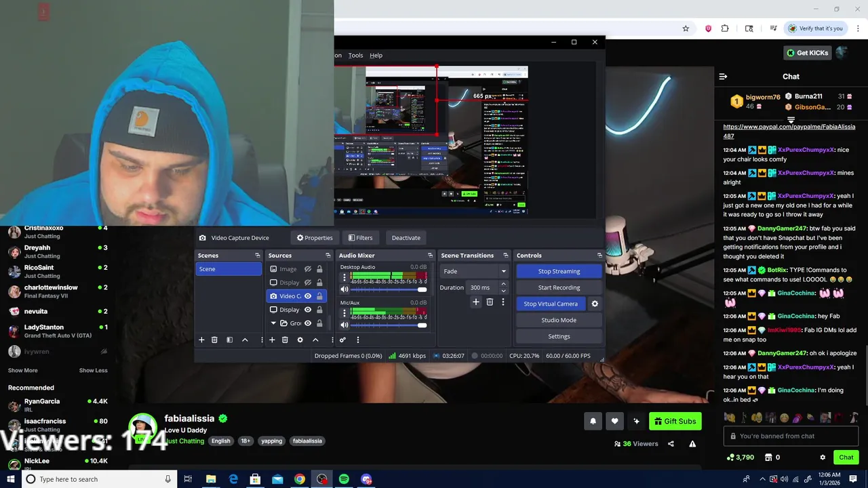Collapse the Group source arrow
Screen dimensions: 868x488
pyautogui.click(x=273, y=323)
